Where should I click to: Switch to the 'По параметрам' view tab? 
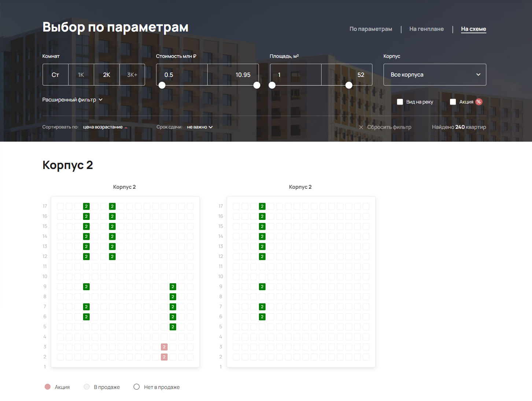(370, 29)
